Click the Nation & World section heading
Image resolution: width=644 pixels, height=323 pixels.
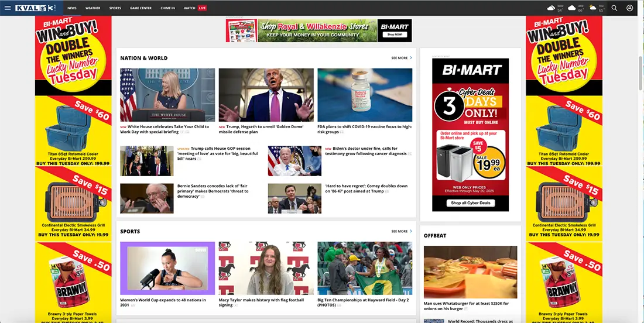144,58
